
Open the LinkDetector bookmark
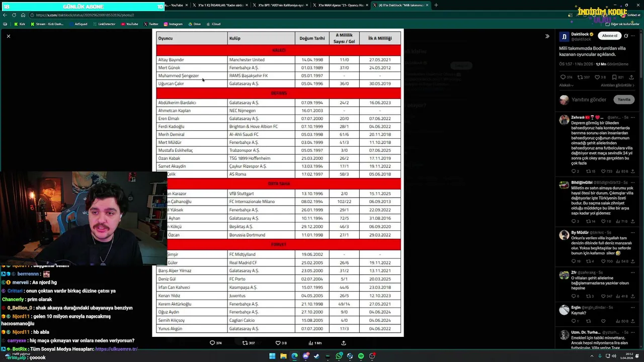coord(104,24)
